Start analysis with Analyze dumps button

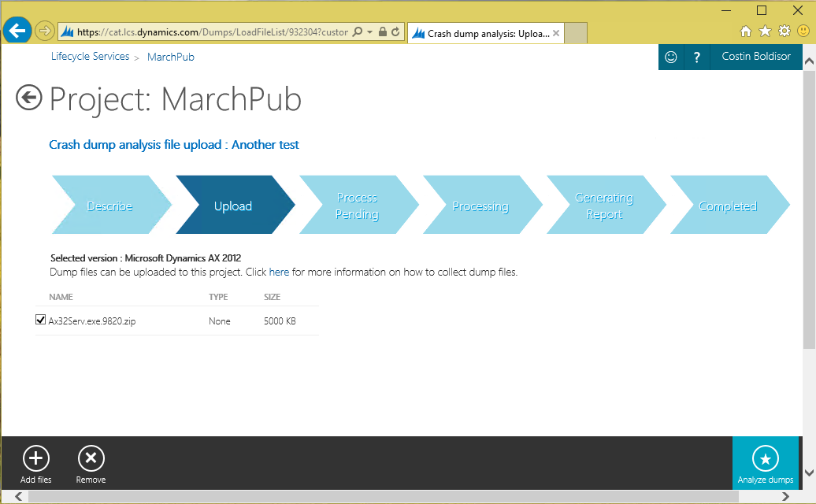tap(765, 463)
